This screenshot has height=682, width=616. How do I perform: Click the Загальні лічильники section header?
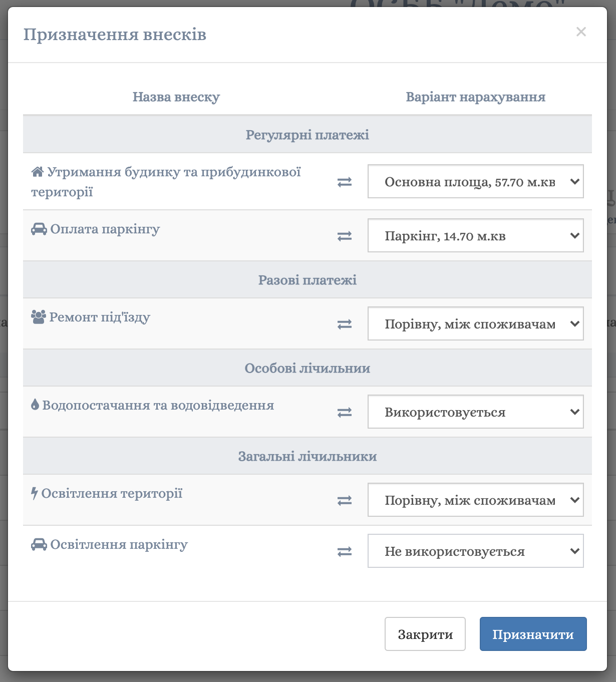point(307,456)
